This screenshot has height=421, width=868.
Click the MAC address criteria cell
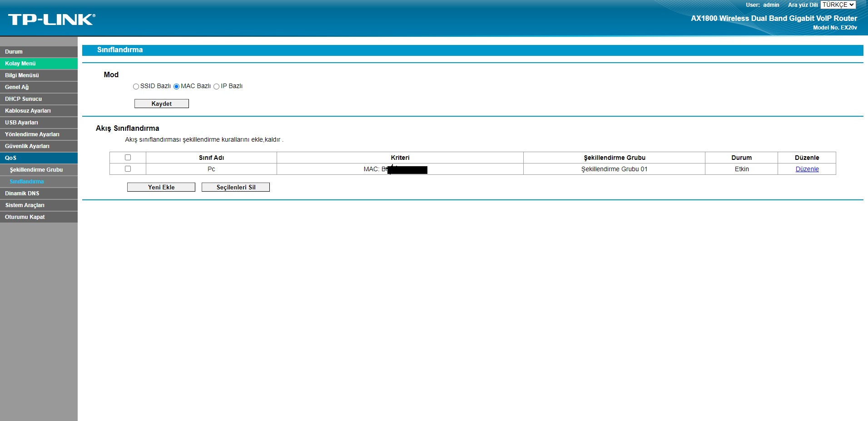400,169
